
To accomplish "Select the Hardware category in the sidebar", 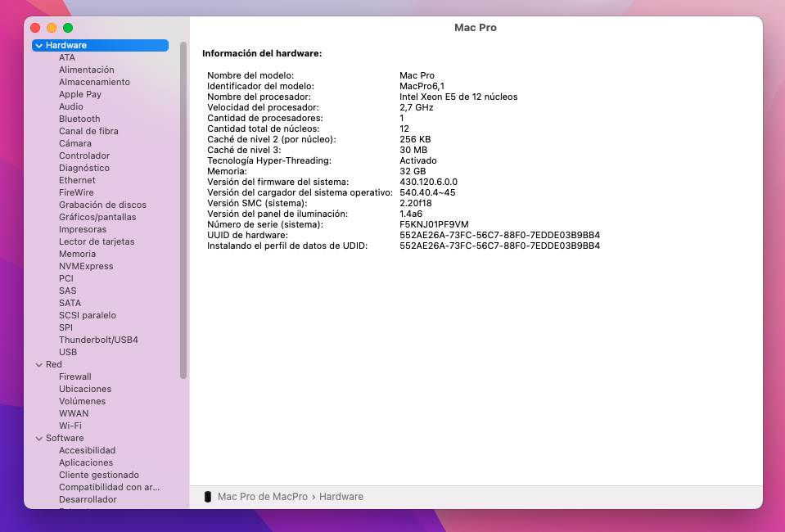I will pos(100,45).
